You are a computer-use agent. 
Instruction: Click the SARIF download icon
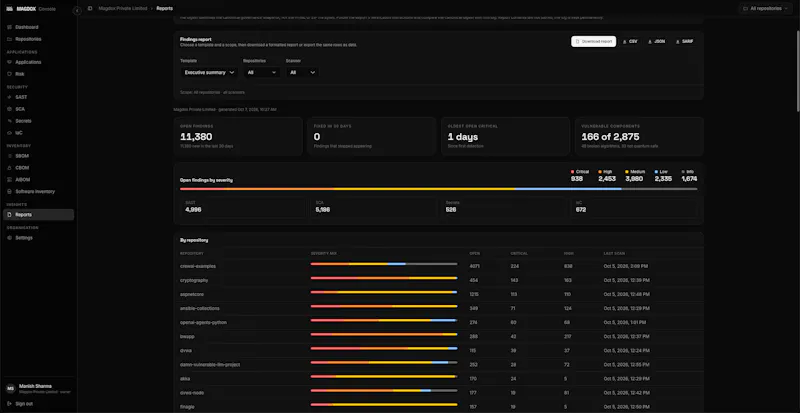point(677,41)
